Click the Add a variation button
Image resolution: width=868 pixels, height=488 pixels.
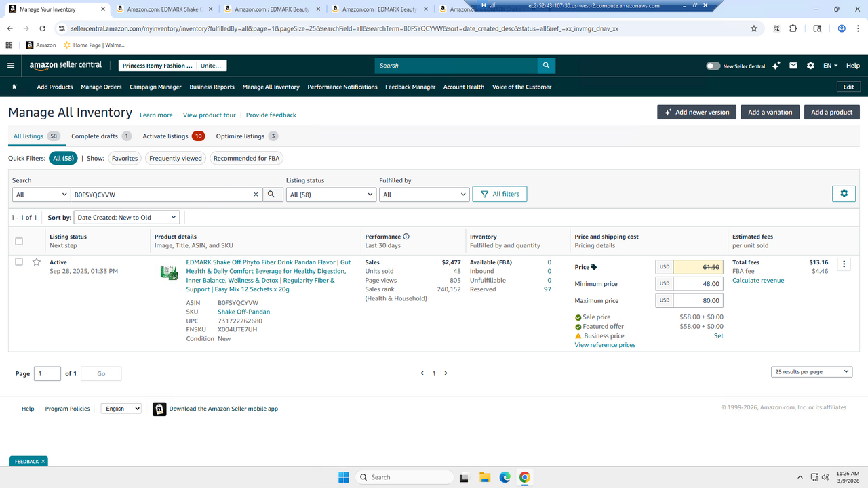(770, 112)
